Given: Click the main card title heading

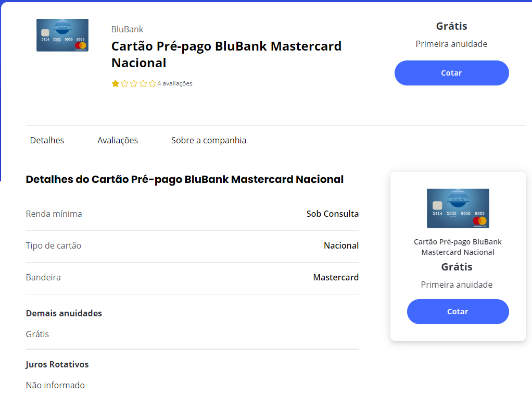Looking at the screenshot, I should point(226,54).
